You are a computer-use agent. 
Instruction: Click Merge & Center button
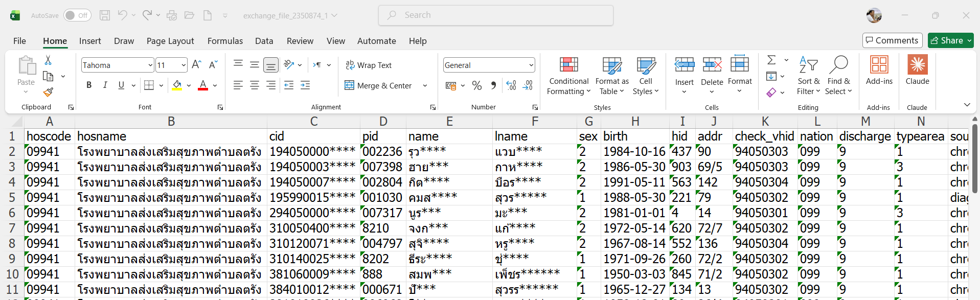point(378,85)
